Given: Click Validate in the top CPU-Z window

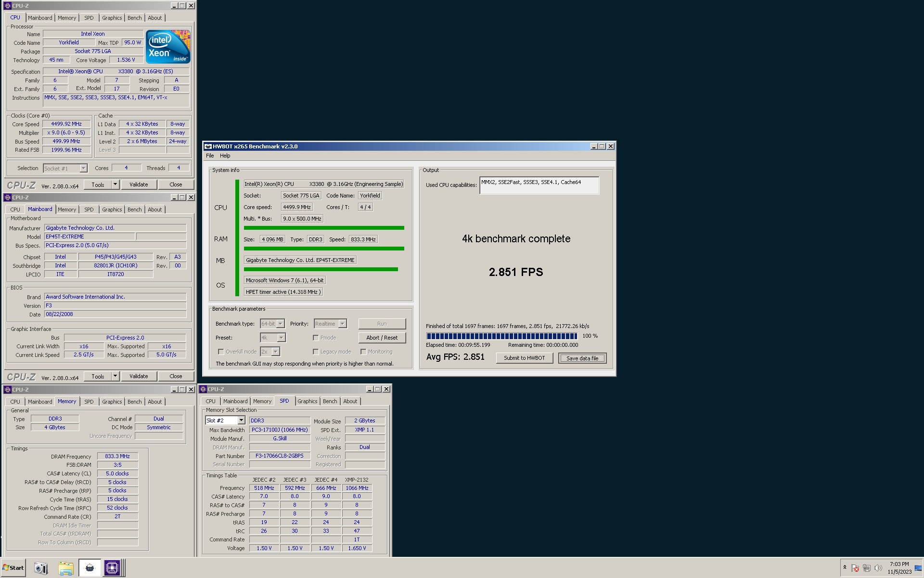Looking at the screenshot, I should pos(139,184).
